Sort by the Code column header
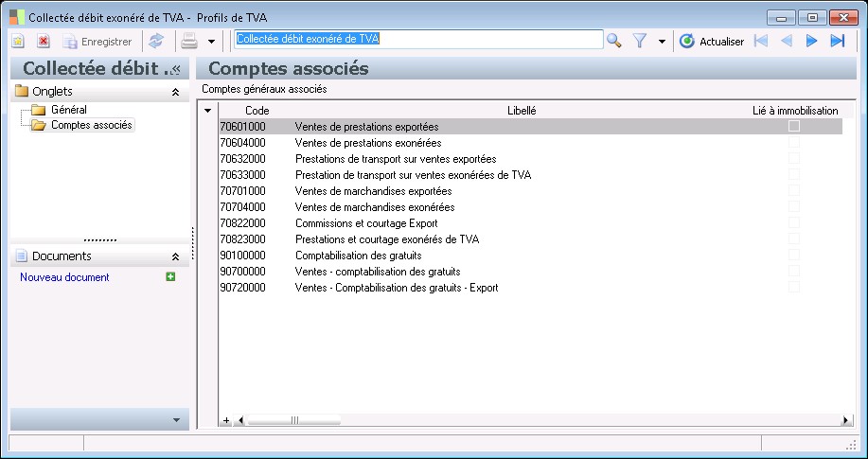Image resolution: width=868 pixels, height=459 pixels. coord(257,111)
